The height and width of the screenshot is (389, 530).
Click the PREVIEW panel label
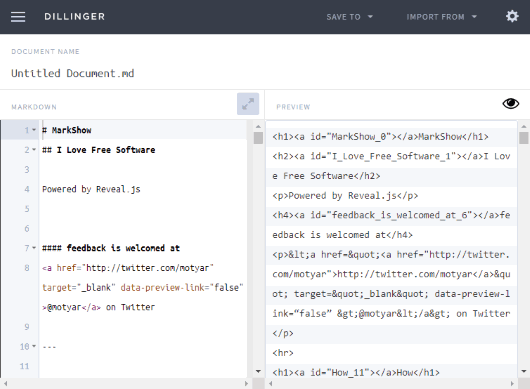coord(293,107)
